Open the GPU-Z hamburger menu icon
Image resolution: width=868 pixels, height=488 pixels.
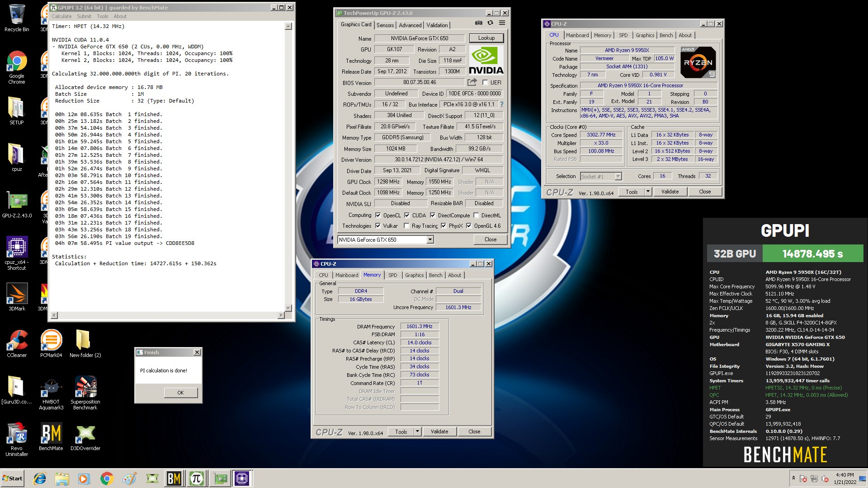[502, 23]
